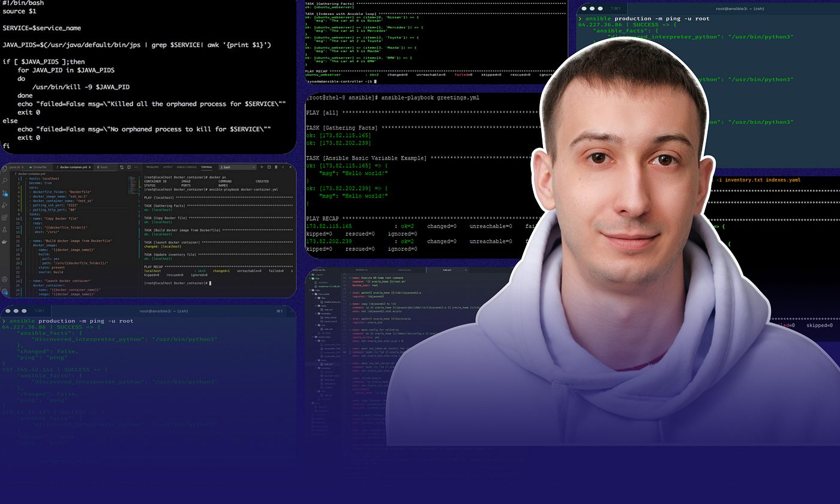Open Extensions view in VS Code sidebar
This screenshot has width=840, height=504.
(5, 217)
